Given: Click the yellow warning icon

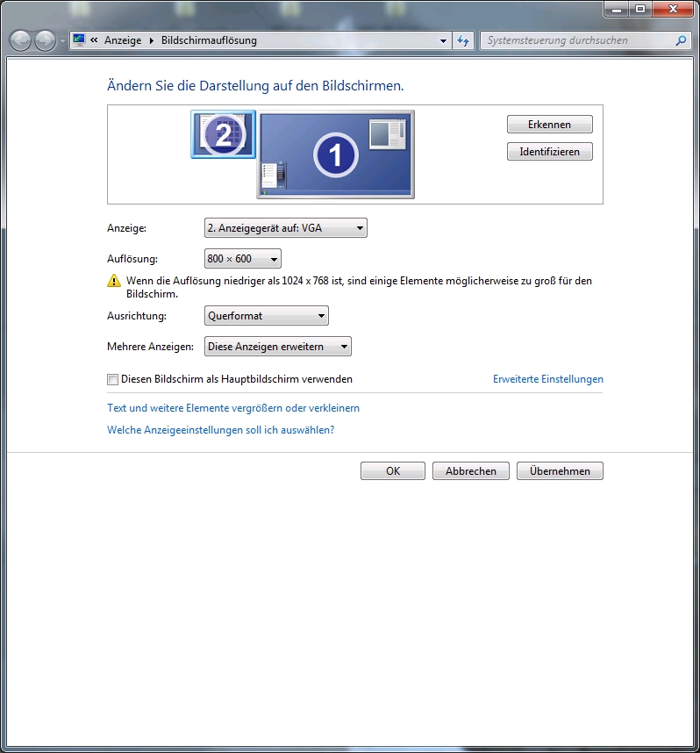Looking at the screenshot, I should [114, 281].
